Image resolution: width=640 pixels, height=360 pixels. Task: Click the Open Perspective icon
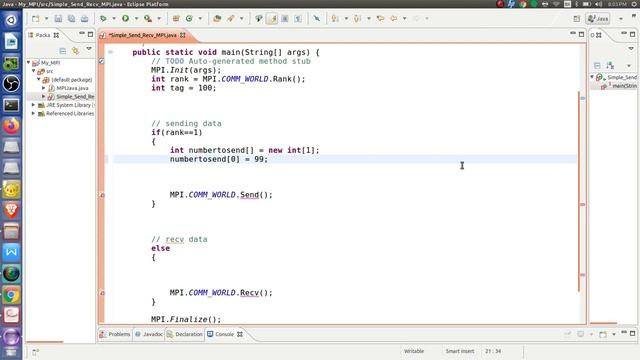576,19
